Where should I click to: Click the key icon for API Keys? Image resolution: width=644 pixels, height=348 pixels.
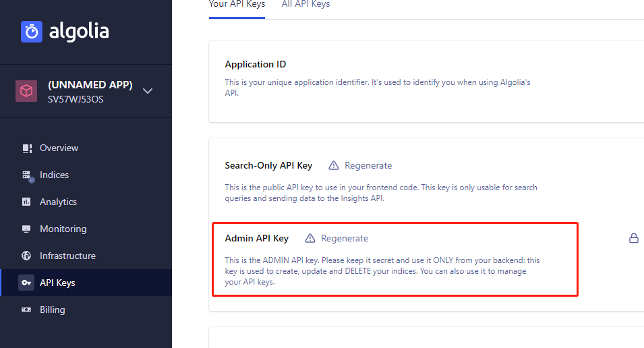[x=26, y=283]
